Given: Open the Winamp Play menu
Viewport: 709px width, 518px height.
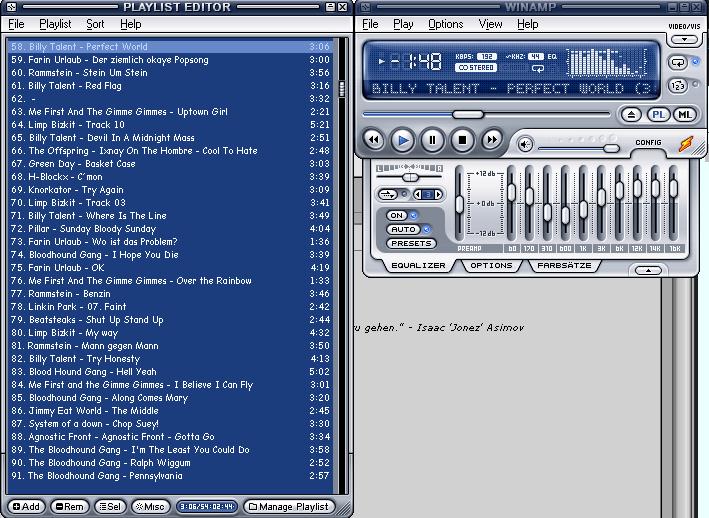Looking at the screenshot, I should tap(403, 24).
